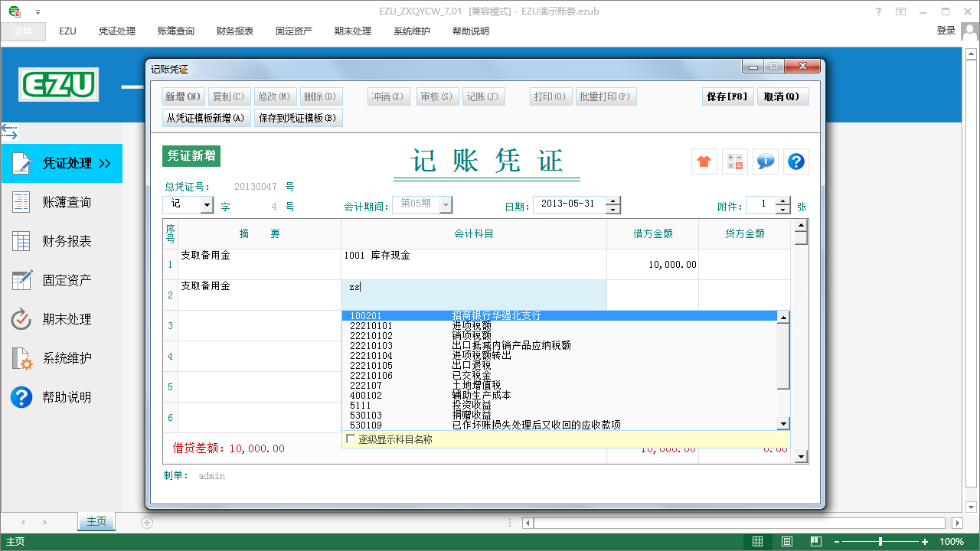Increase the date with up spinner
980x551 pixels.
(x=612, y=201)
